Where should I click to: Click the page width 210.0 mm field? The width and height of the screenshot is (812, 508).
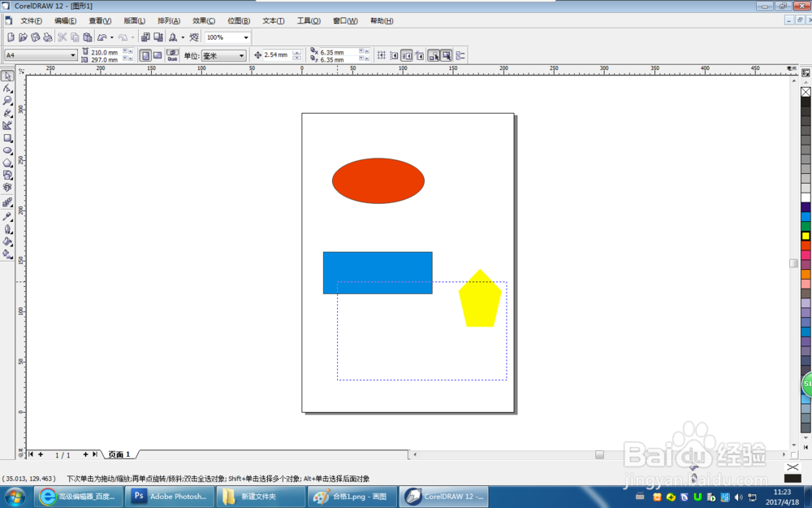[x=106, y=52]
